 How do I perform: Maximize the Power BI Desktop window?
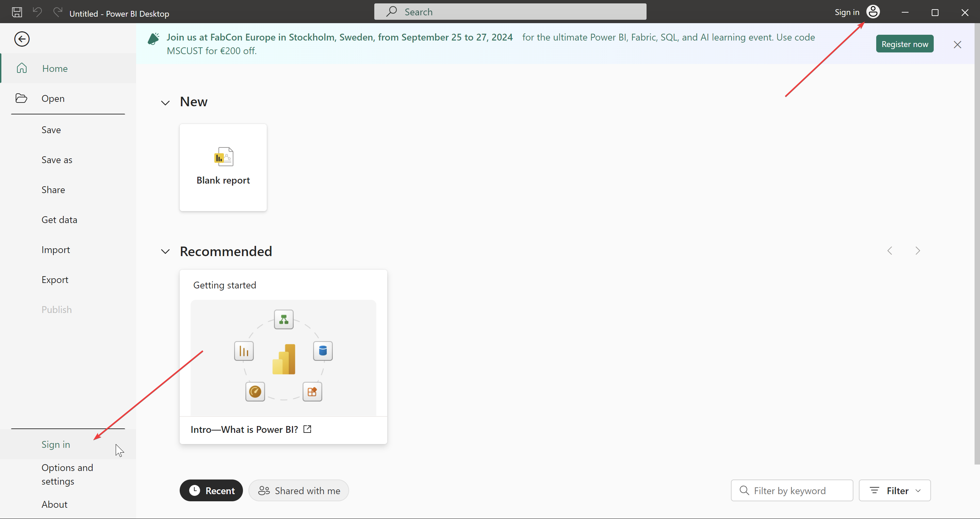935,12
